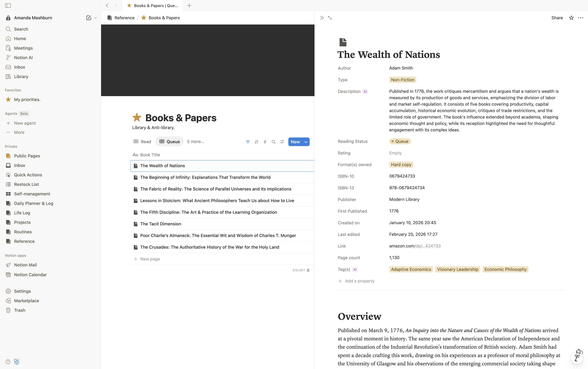Toggle favorite star in side peek header
This screenshot has height=369, width=588.
(571, 18)
